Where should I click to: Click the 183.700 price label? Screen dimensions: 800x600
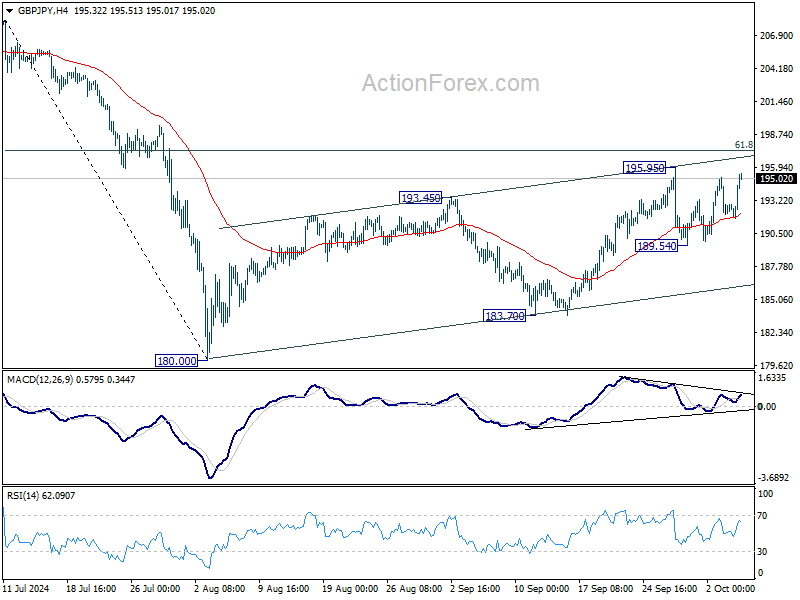point(505,316)
